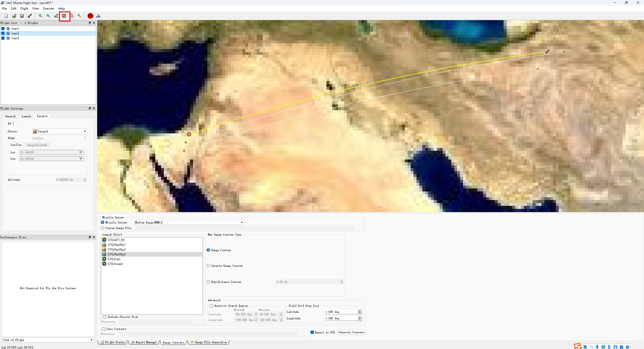Click the New file toolbar icon
The height and width of the screenshot is (349, 644).
click(x=6, y=16)
